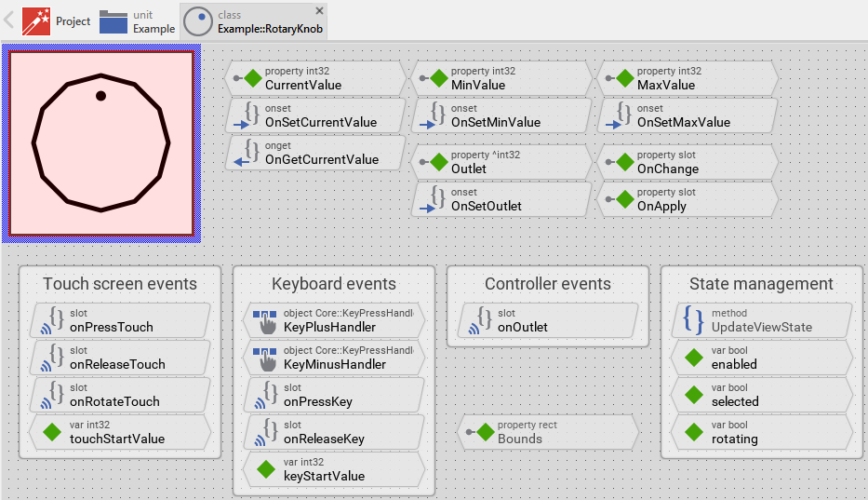Image resolution: width=868 pixels, height=500 pixels.
Task: Click the UpdateViewState method braces icon
Action: (x=693, y=320)
